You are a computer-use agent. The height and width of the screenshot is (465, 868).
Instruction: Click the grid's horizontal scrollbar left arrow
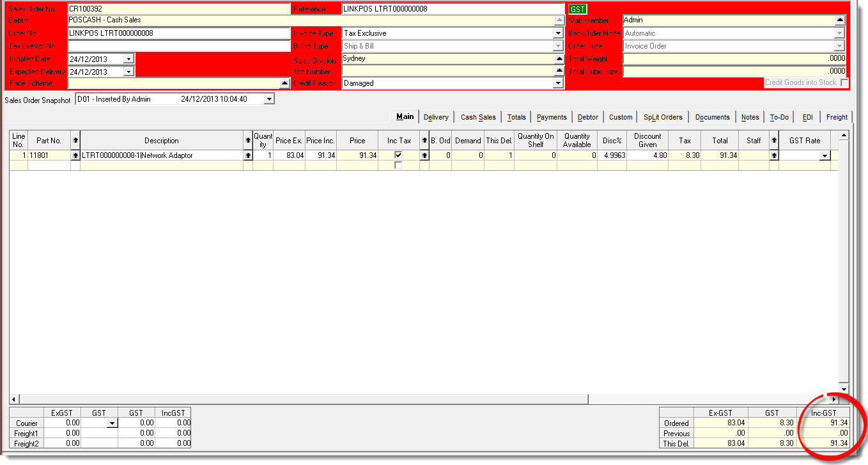pos(14,399)
